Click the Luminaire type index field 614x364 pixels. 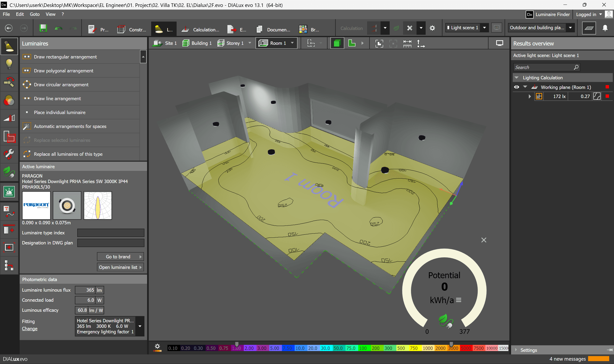(x=111, y=233)
